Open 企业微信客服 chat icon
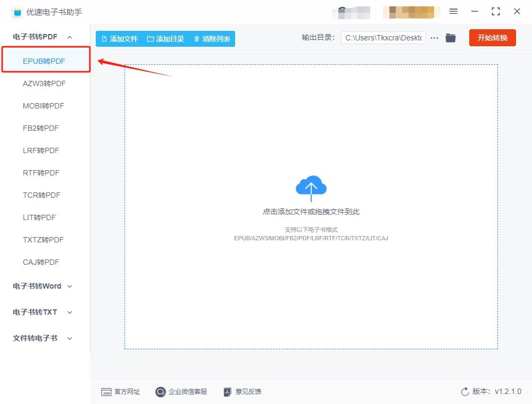 (x=160, y=392)
